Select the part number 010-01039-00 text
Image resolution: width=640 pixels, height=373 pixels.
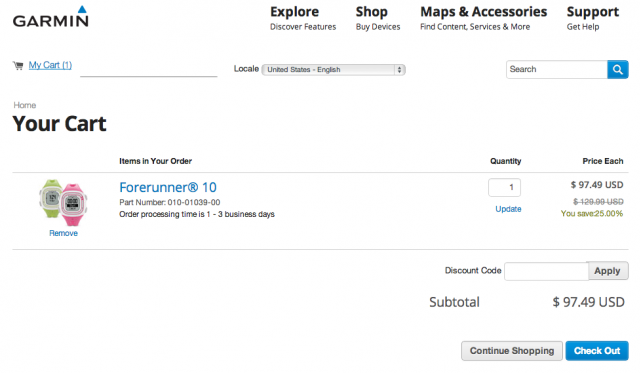[x=194, y=202]
